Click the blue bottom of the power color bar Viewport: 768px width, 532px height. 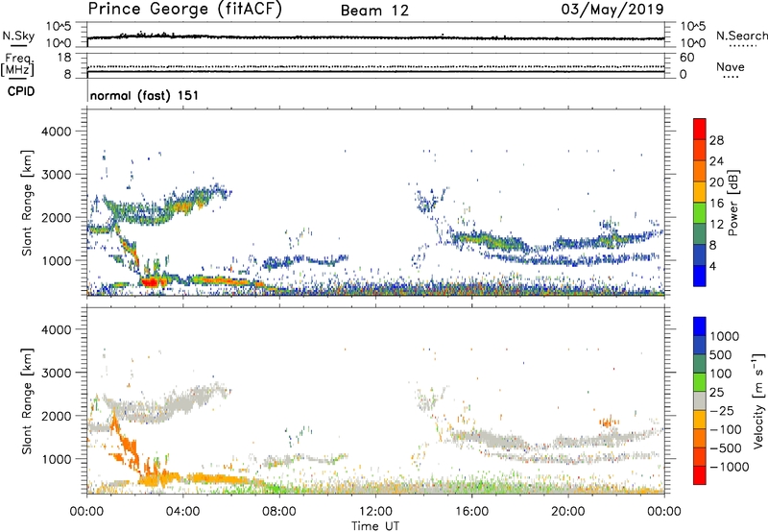700,276
